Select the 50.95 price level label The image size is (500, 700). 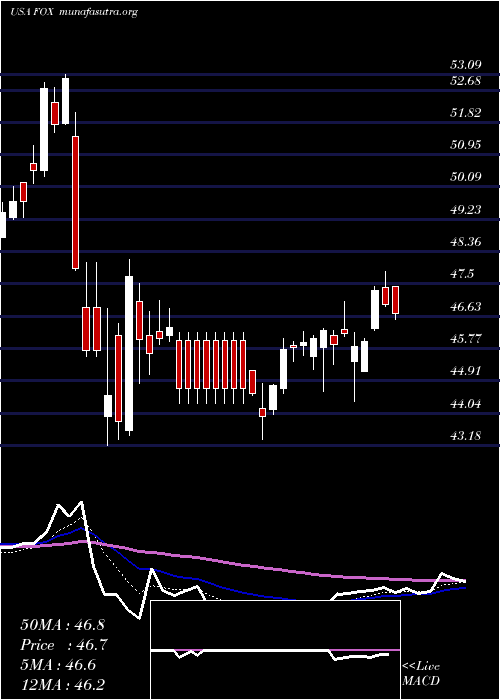pos(466,145)
